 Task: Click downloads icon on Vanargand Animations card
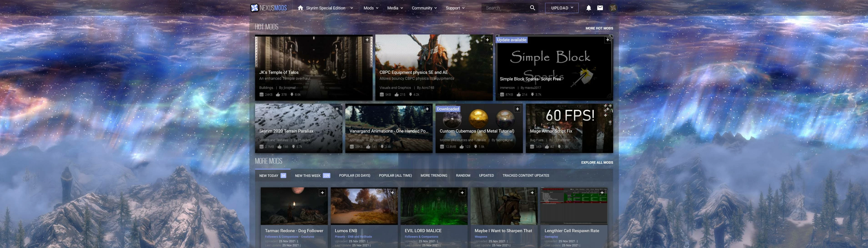382,147
